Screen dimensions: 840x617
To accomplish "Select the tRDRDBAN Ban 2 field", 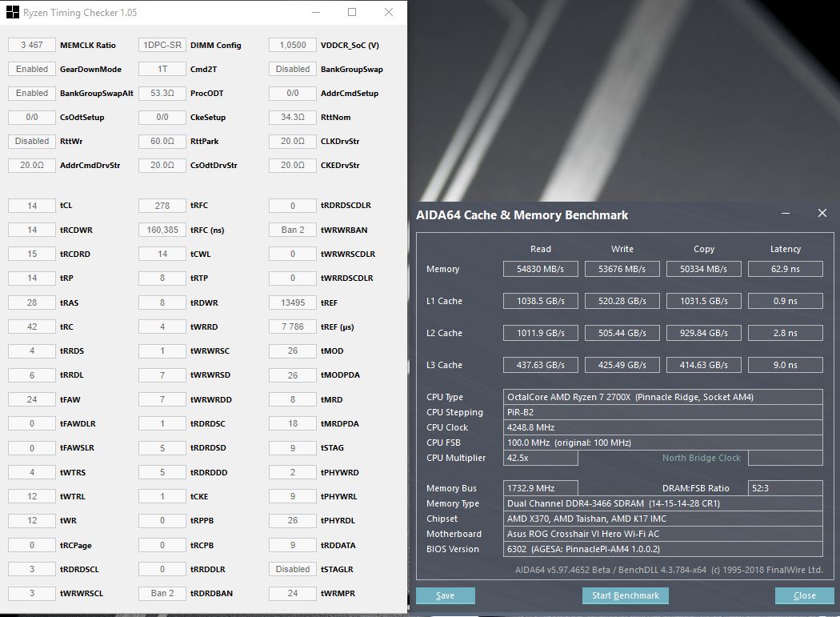I will pos(162,594).
